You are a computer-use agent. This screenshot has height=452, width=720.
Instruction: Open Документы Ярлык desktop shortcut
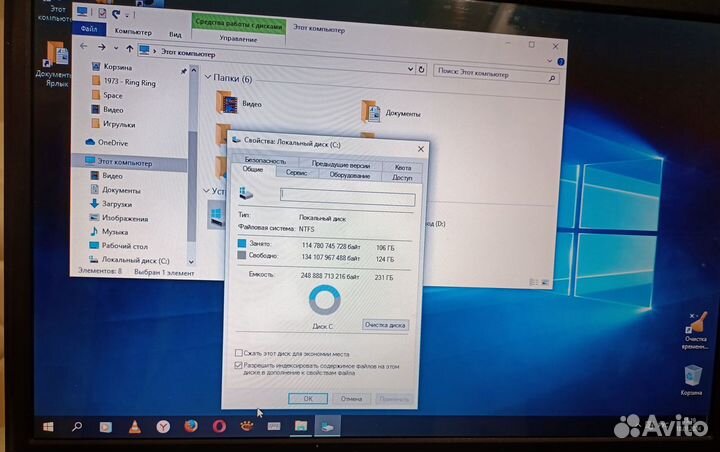click(56, 64)
